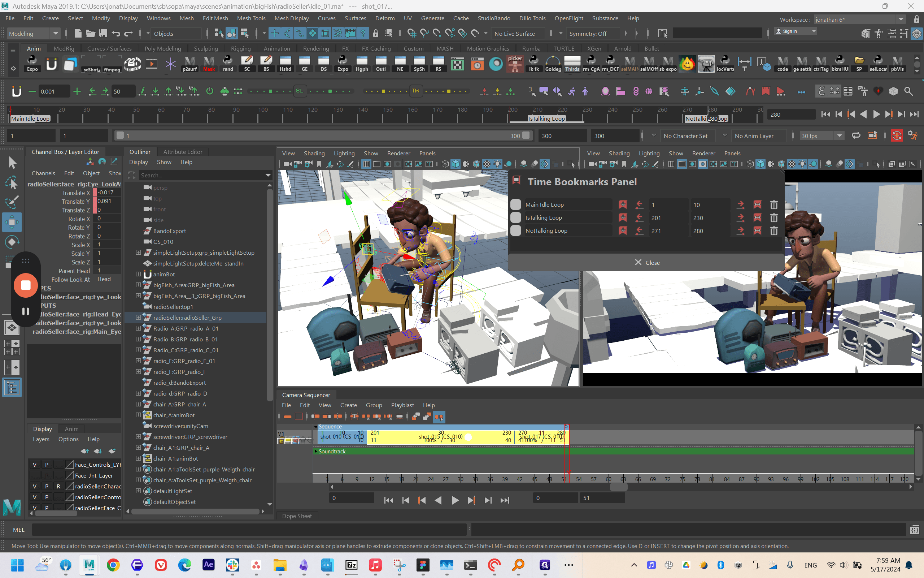Click the Hshd shelf icon
The width and height of the screenshot is (924, 578).
[x=285, y=64]
